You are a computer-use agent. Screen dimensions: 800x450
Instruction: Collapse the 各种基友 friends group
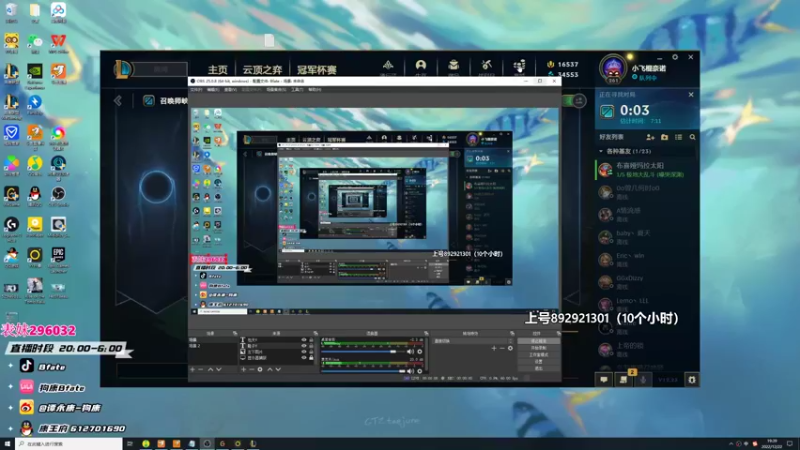(x=601, y=152)
